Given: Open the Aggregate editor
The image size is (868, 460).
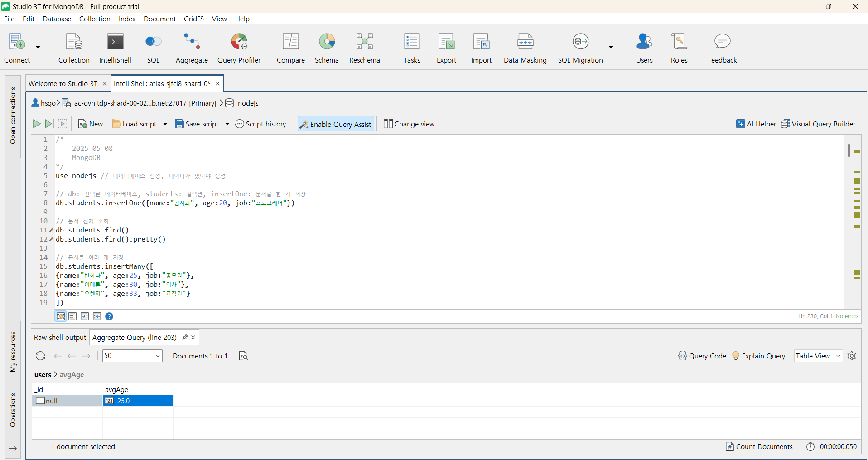Looking at the screenshot, I should click(192, 48).
